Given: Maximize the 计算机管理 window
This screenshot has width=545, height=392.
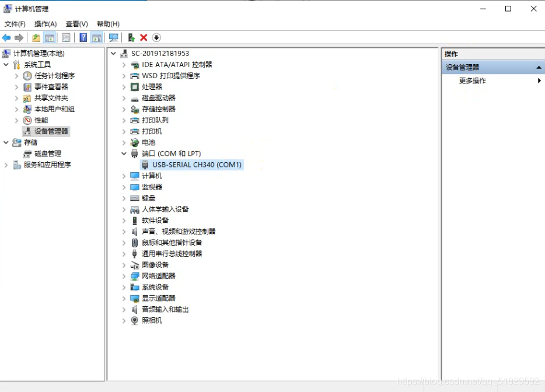Looking at the screenshot, I should (508, 9).
